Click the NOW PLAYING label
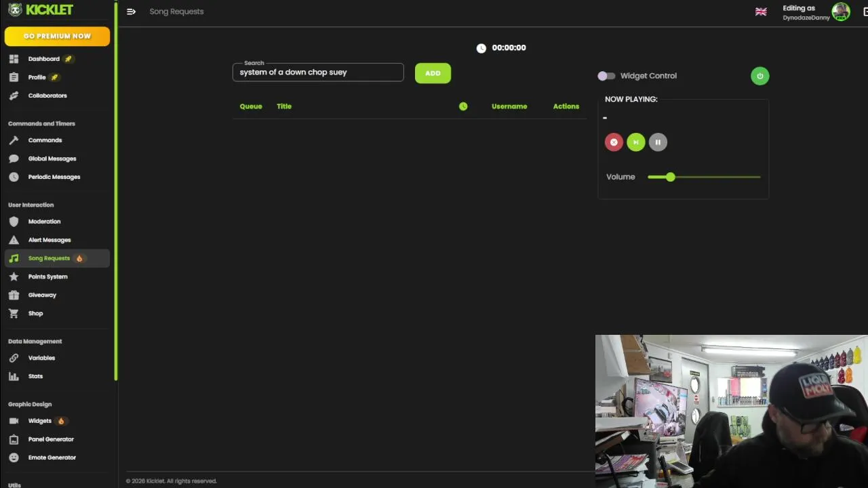Screen dimensions: 868x488 pyautogui.click(x=631, y=99)
